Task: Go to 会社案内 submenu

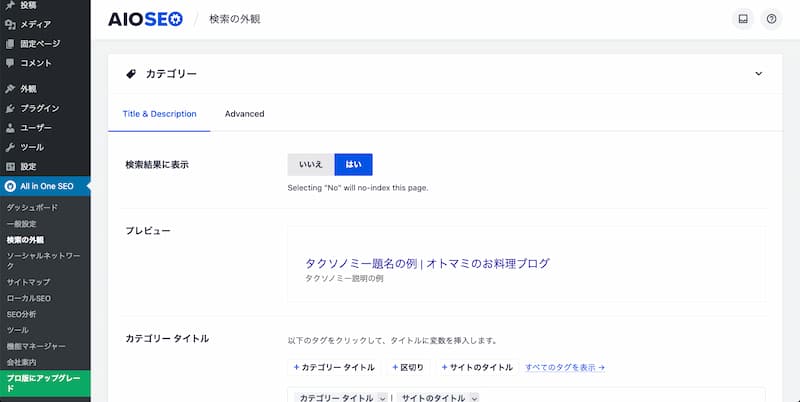Action: (21, 362)
